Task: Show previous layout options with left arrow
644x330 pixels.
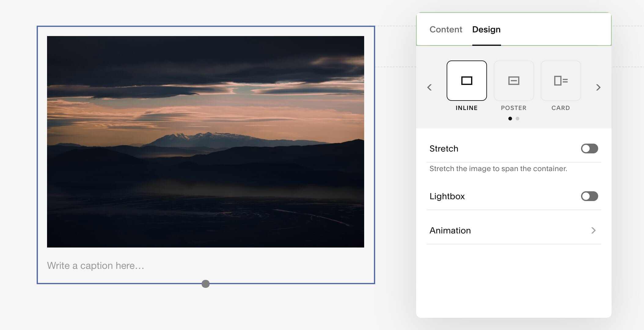Action: 430,87
